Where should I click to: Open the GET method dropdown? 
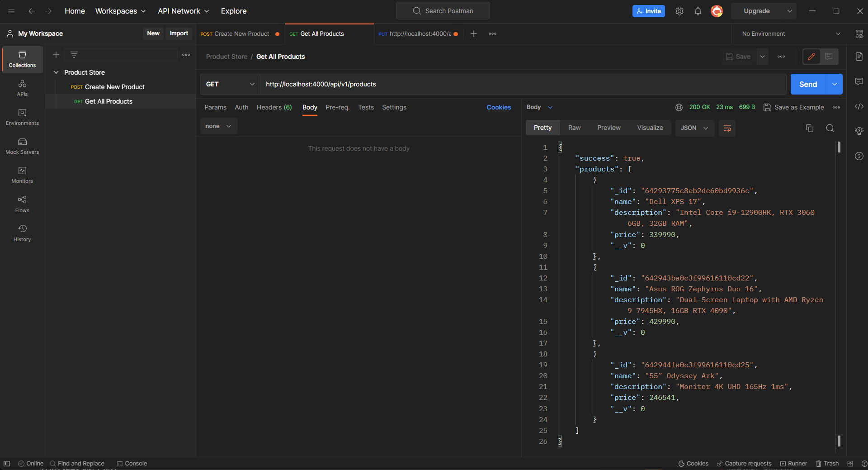pyautogui.click(x=230, y=84)
